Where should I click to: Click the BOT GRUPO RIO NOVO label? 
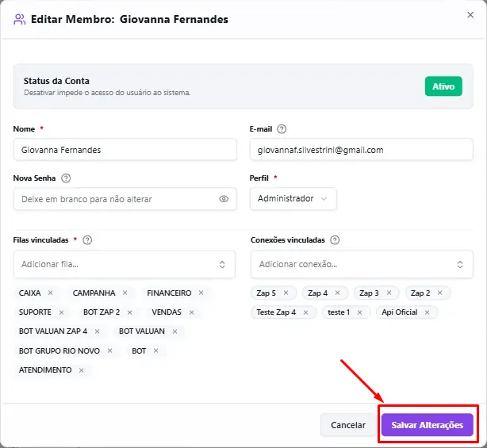click(59, 350)
